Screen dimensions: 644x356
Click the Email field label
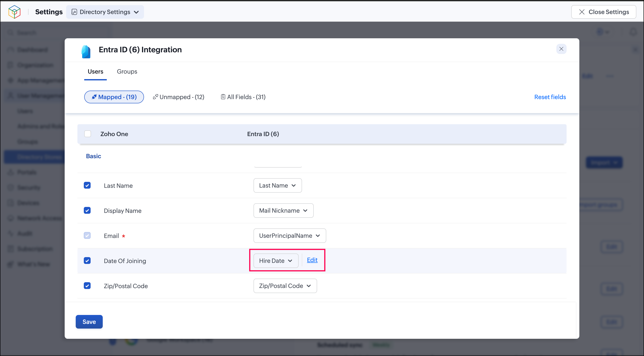point(111,236)
